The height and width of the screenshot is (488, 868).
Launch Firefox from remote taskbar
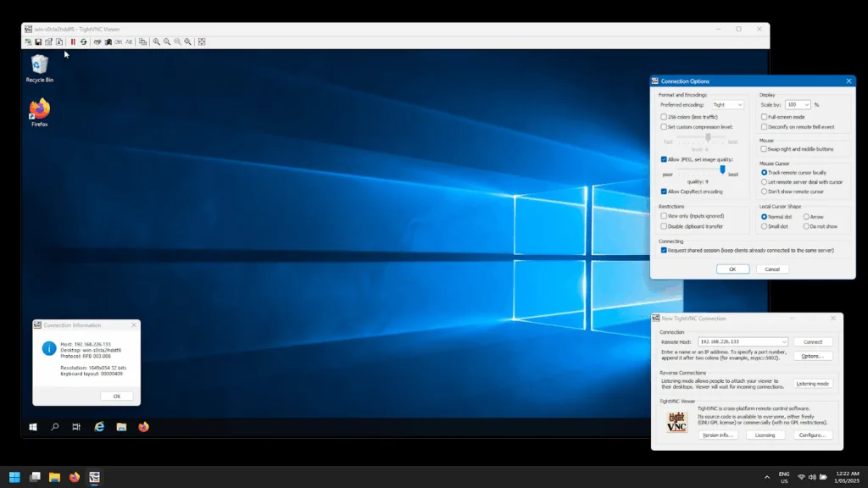pos(143,427)
